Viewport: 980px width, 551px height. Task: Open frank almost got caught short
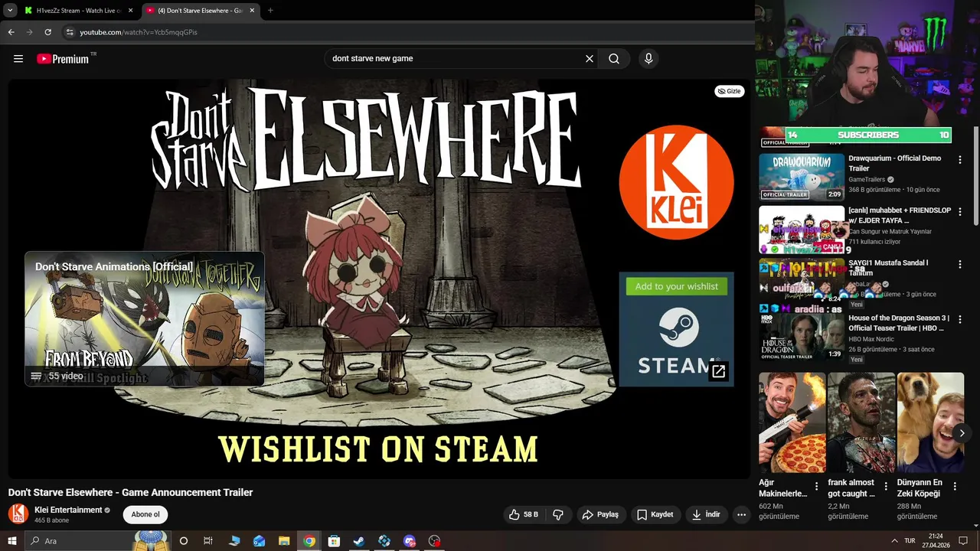click(861, 422)
